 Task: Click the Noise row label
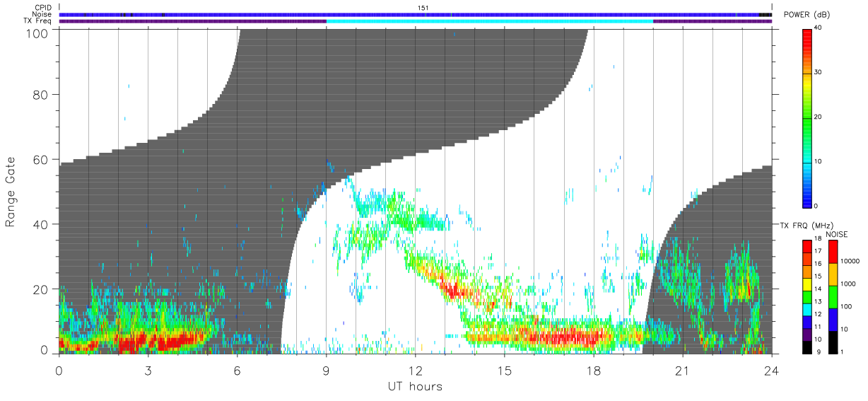pyautogui.click(x=42, y=14)
